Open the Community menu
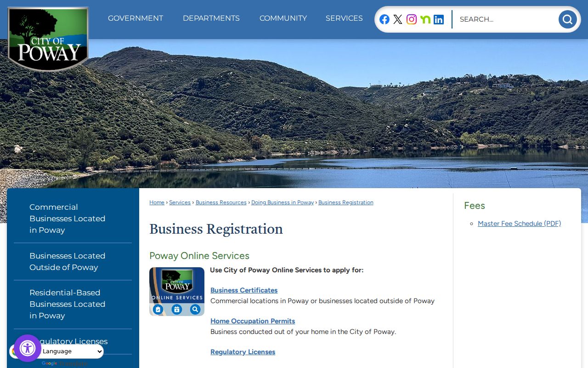 (x=283, y=18)
